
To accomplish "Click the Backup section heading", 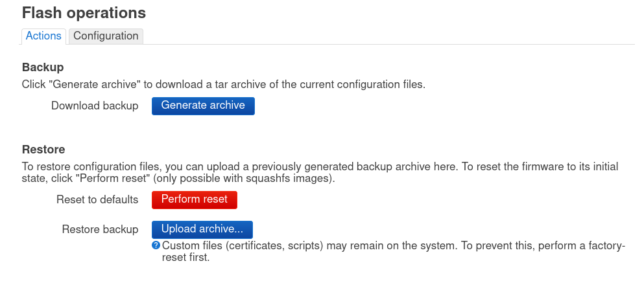I will click(x=43, y=67).
